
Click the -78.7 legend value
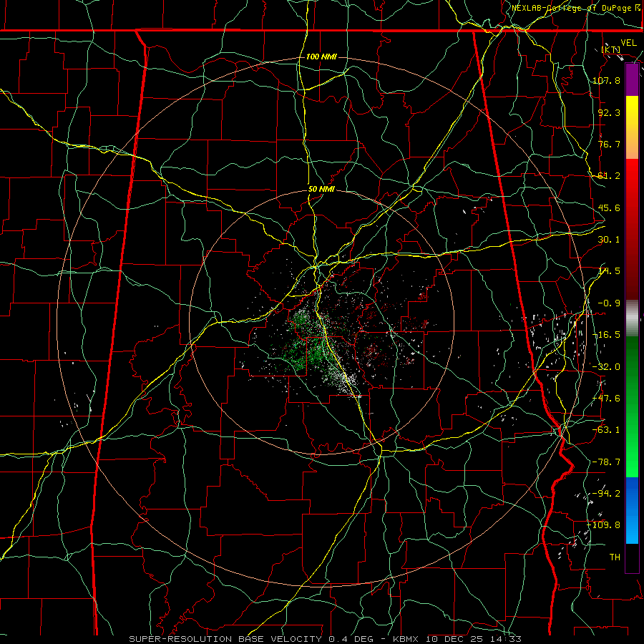click(607, 462)
